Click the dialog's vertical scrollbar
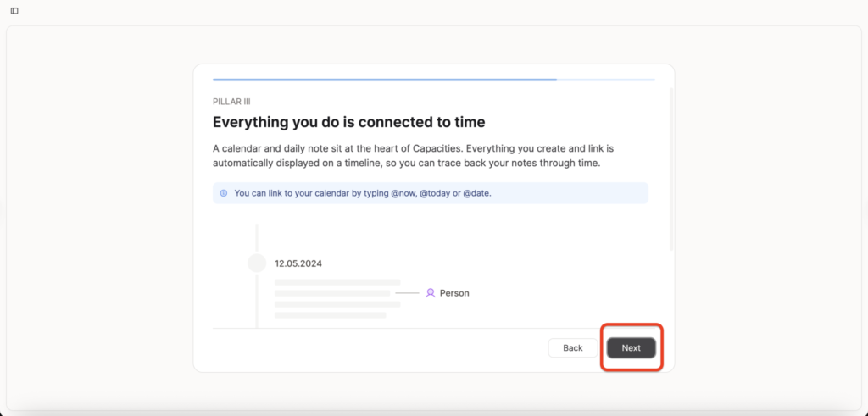Screen dimensions: 868x416 pyautogui.click(x=670, y=169)
